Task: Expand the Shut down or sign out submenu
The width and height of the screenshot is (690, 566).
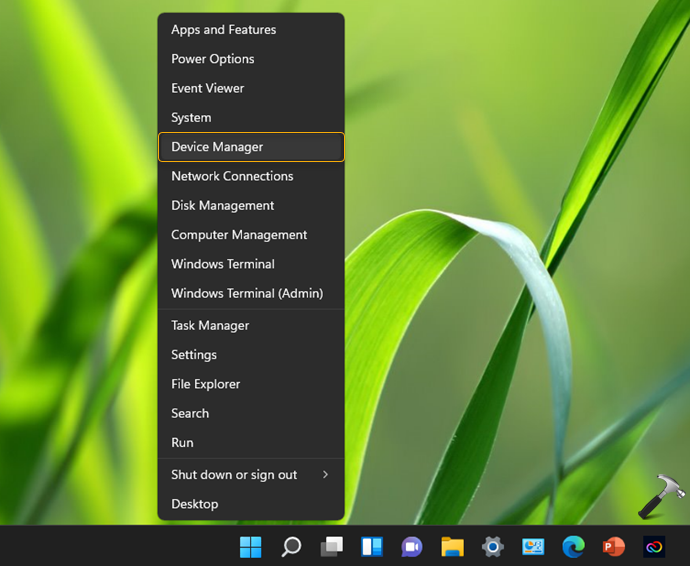Action: coord(250,475)
